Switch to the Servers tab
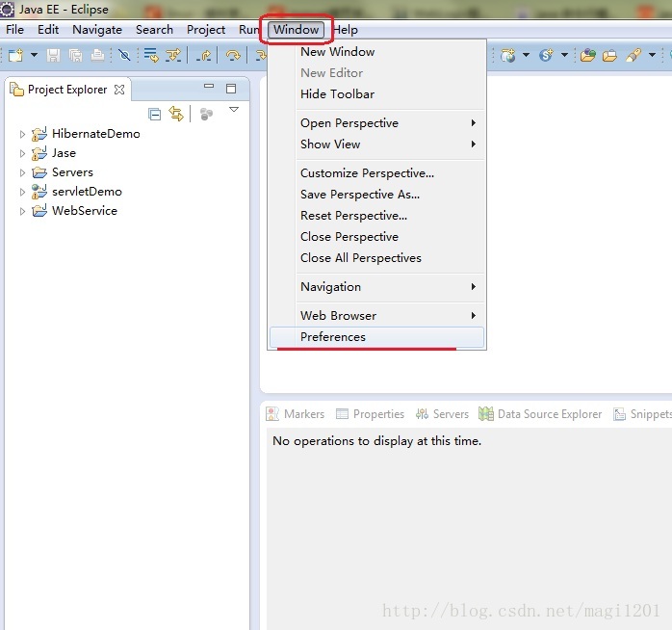This screenshot has height=630, width=672. [442, 414]
